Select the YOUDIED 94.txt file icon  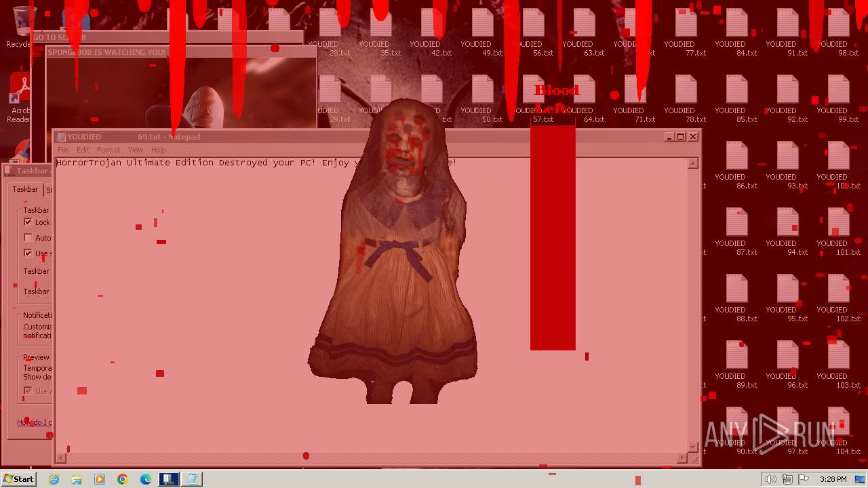(787, 232)
